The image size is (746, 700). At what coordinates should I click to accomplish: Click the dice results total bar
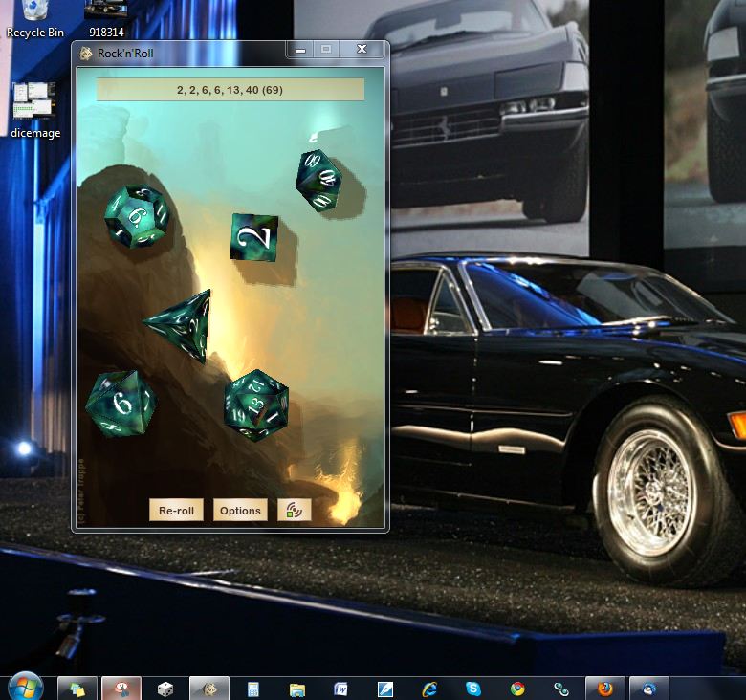click(230, 90)
